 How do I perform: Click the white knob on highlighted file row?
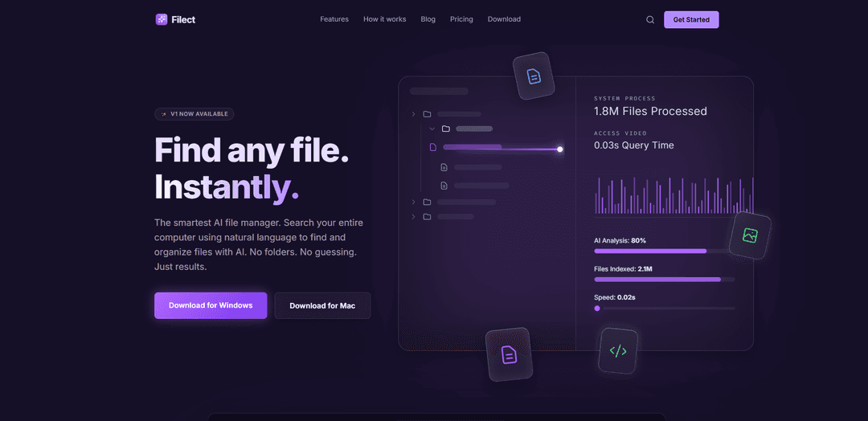559,149
